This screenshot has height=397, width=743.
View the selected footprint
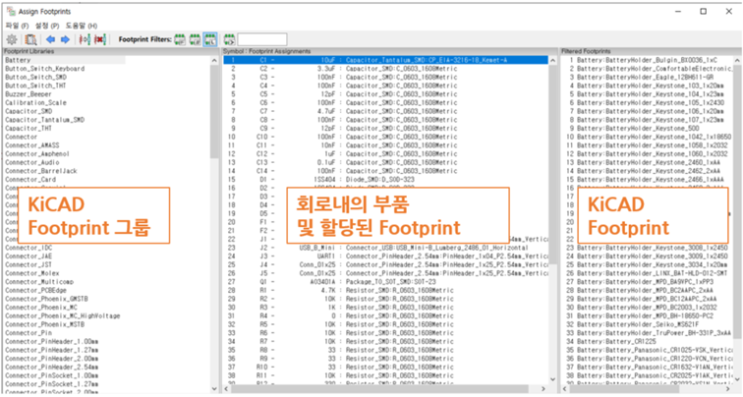31,40
